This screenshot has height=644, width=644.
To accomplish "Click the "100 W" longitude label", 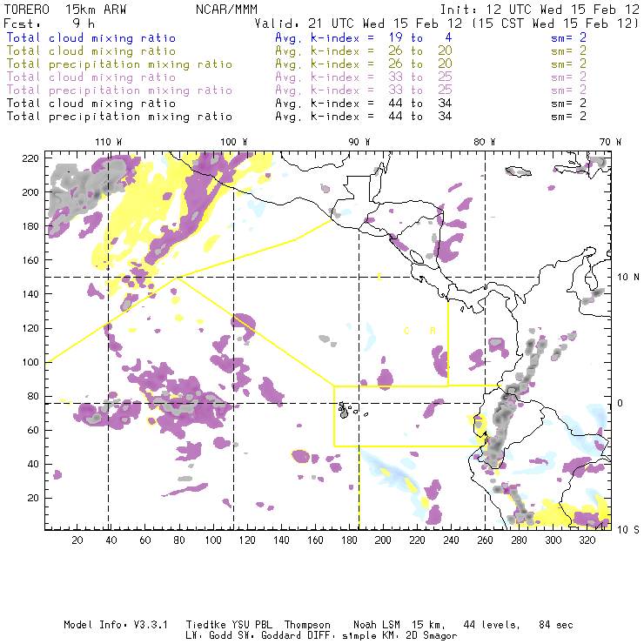I will 234,142.
